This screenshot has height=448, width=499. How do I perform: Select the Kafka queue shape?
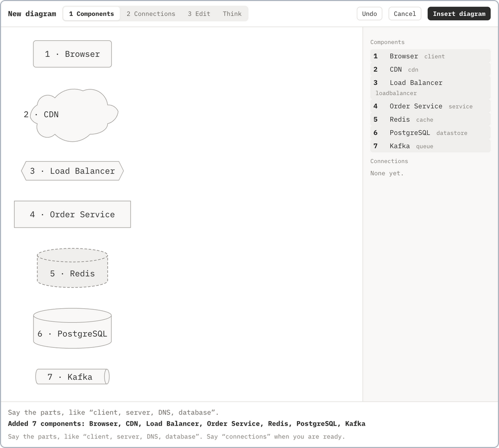(72, 377)
